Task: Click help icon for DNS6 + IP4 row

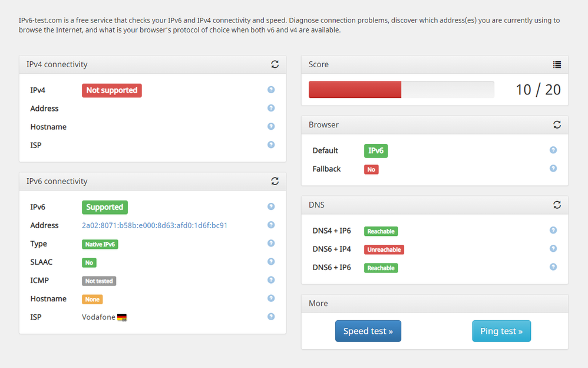Action: 553,249
